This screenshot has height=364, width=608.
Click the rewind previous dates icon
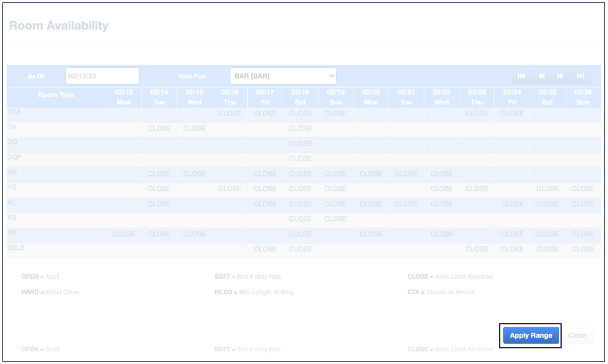coord(541,76)
